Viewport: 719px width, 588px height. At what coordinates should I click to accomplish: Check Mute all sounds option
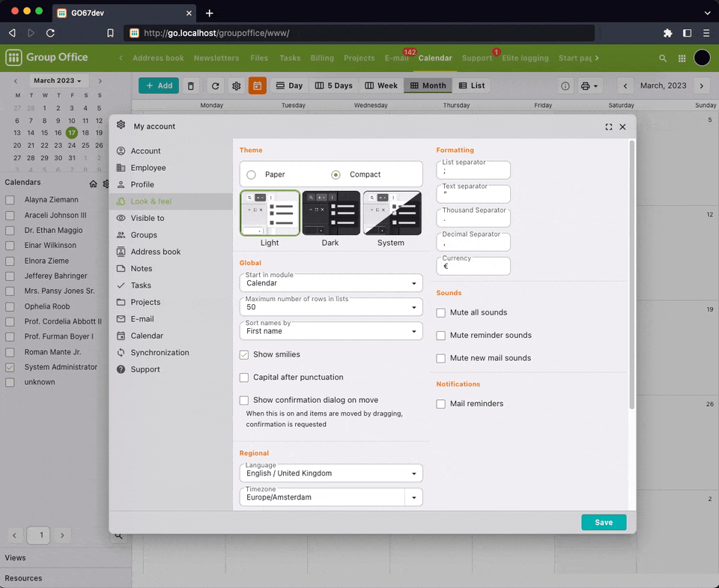(441, 313)
